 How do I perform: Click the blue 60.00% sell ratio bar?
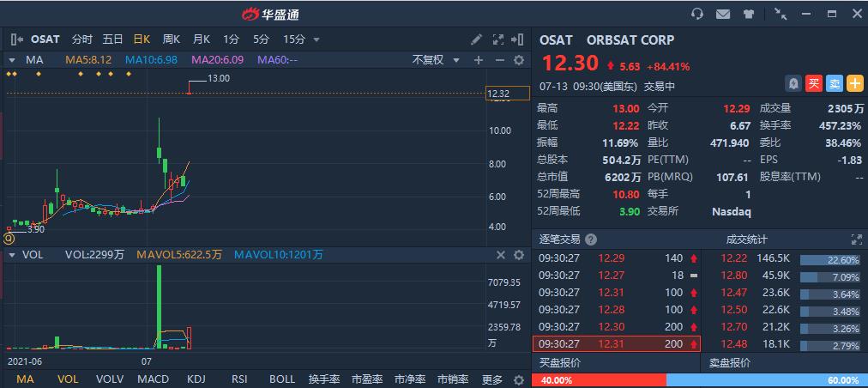point(768,381)
